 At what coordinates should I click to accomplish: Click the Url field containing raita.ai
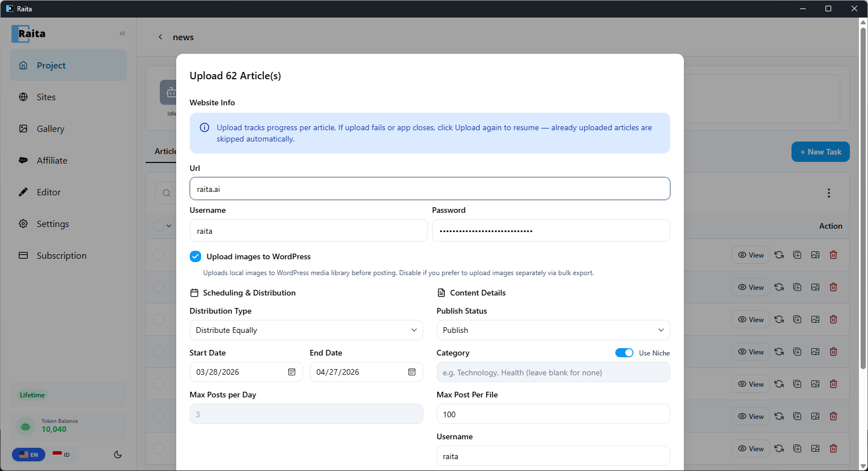pos(429,189)
